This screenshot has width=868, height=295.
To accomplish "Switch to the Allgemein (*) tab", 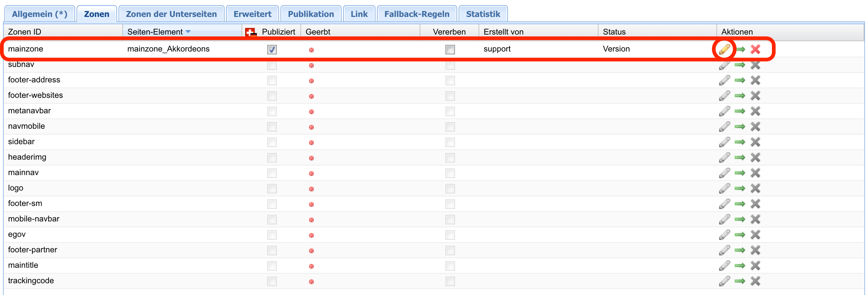I will pos(40,14).
